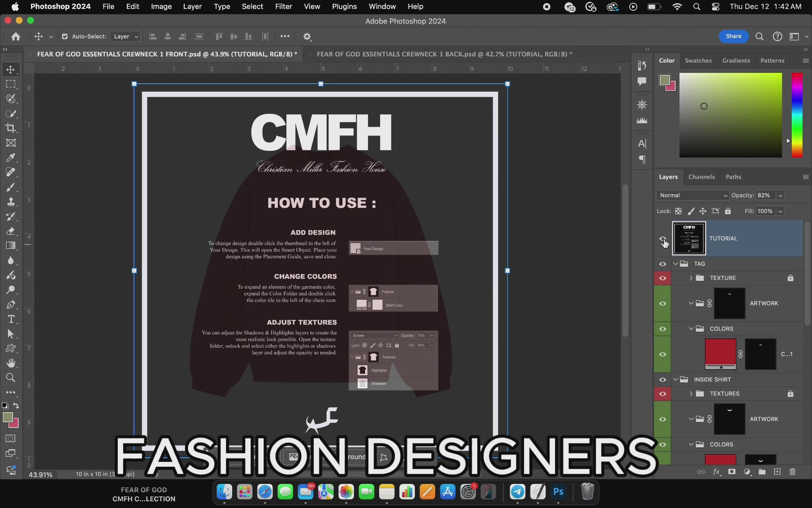Screen dimensions: 812x508
Task: Expand the TEXTURE group
Action: [691, 278]
